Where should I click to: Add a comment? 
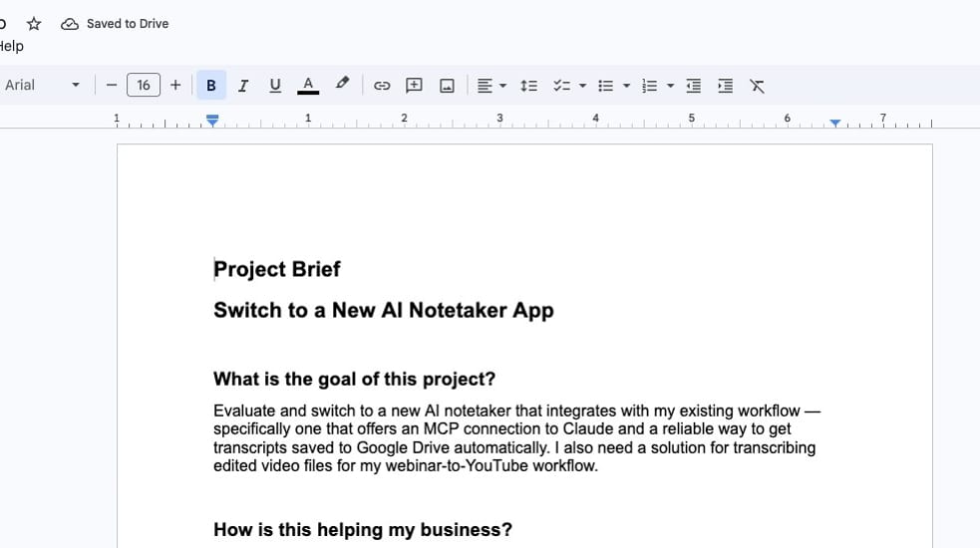(414, 86)
